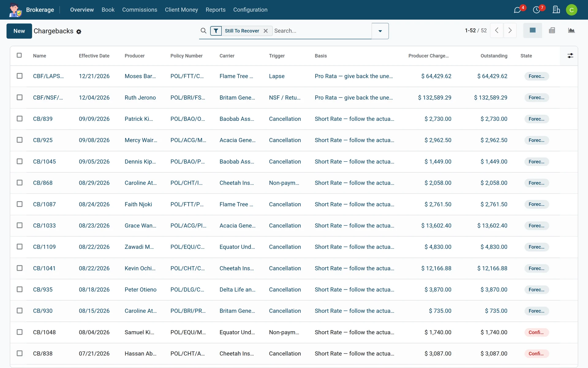The image size is (588, 368).
Task: Go to the previous page of records
Action: 497,30
